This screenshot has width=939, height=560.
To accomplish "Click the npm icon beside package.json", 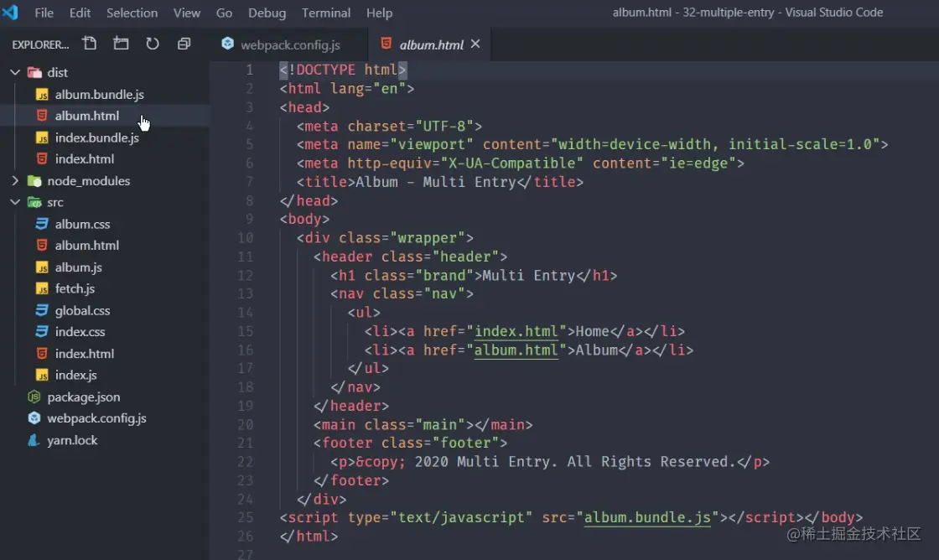I will pyautogui.click(x=34, y=397).
